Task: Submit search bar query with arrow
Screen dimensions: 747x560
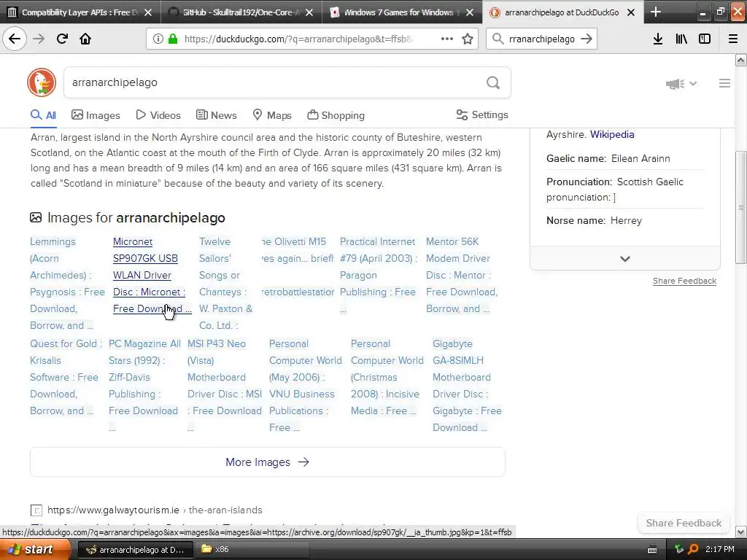Action: point(587,39)
